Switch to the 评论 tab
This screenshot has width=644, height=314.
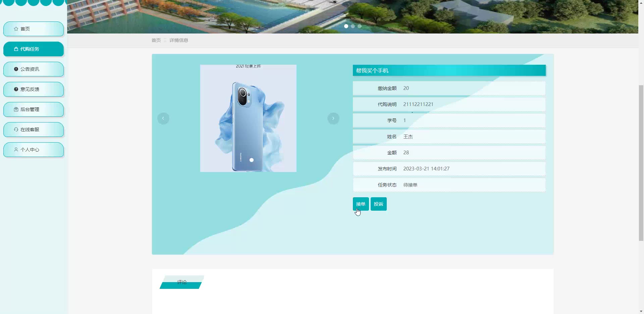coord(182,282)
